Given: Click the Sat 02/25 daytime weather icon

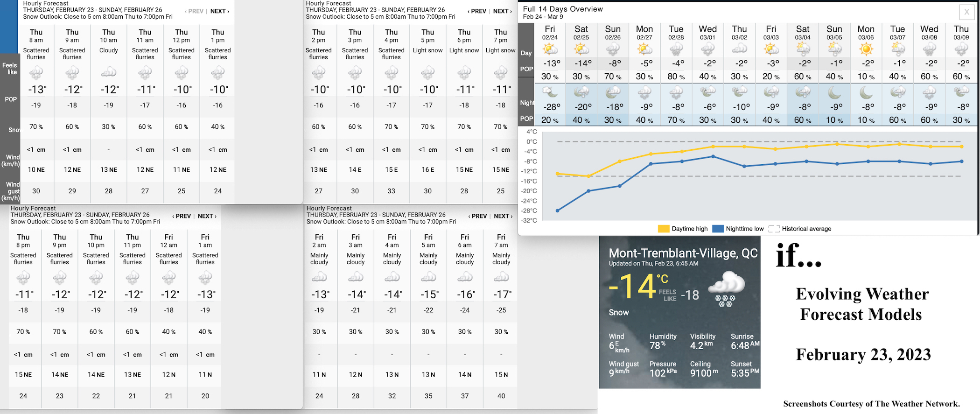Looking at the screenshot, I should click(581, 49).
